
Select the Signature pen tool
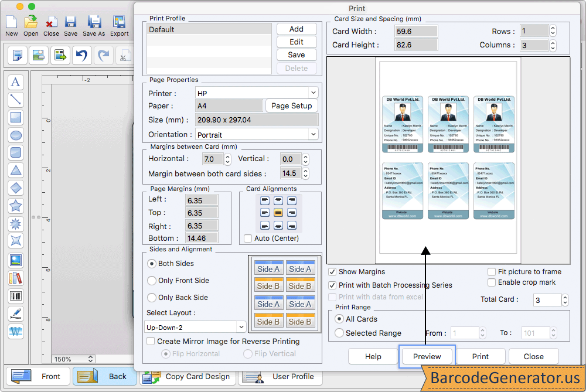coord(16,313)
